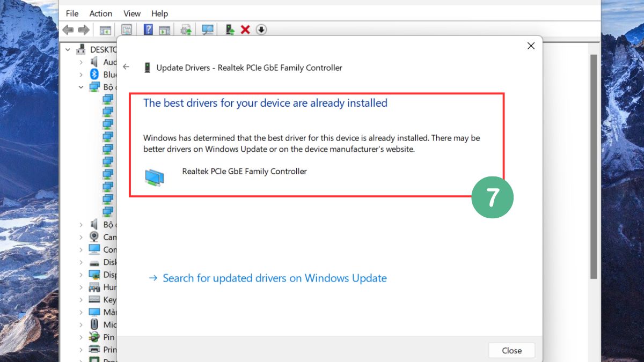This screenshot has width=644, height=362.
Task: Click the back arrow in Update Drivers dialog
Action: pos(126,67)
